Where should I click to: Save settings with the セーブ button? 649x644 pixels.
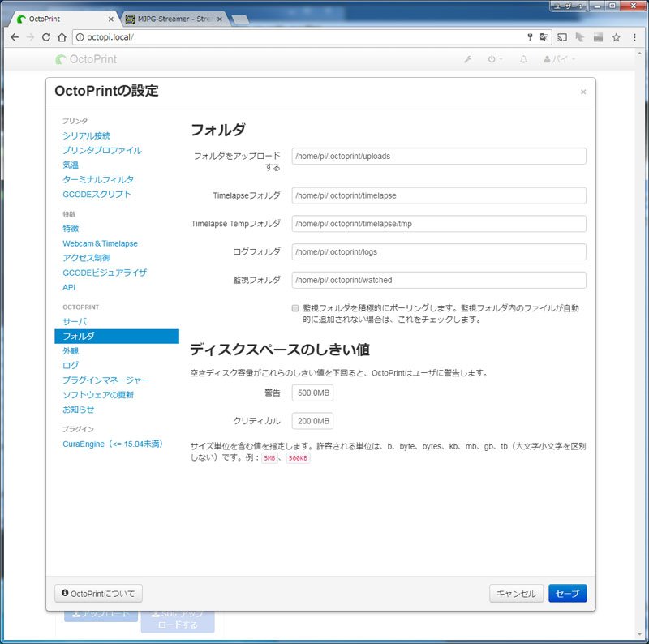pyautogui.click(x=567, y=594)
